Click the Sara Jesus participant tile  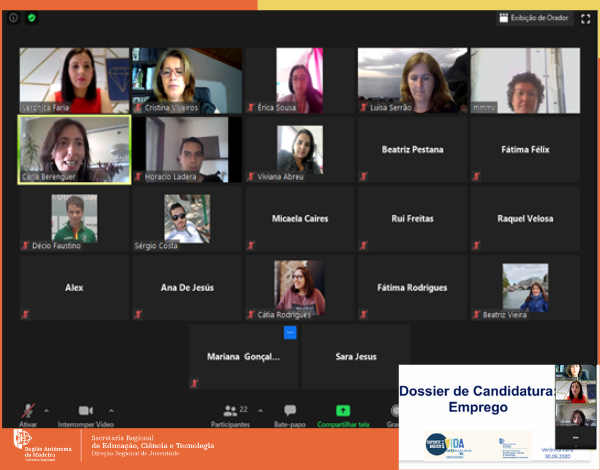[356, 356]
